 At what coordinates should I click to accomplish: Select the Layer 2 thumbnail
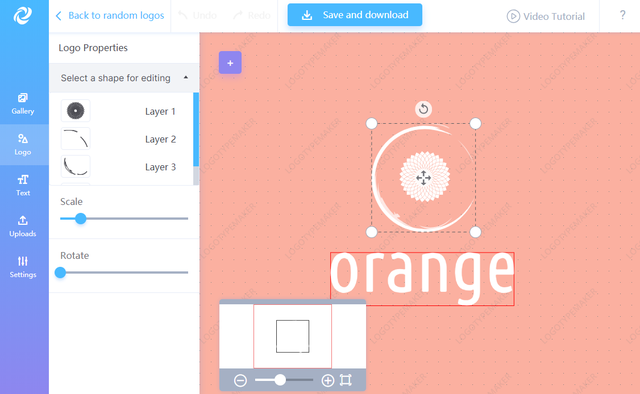click(76, 138)
